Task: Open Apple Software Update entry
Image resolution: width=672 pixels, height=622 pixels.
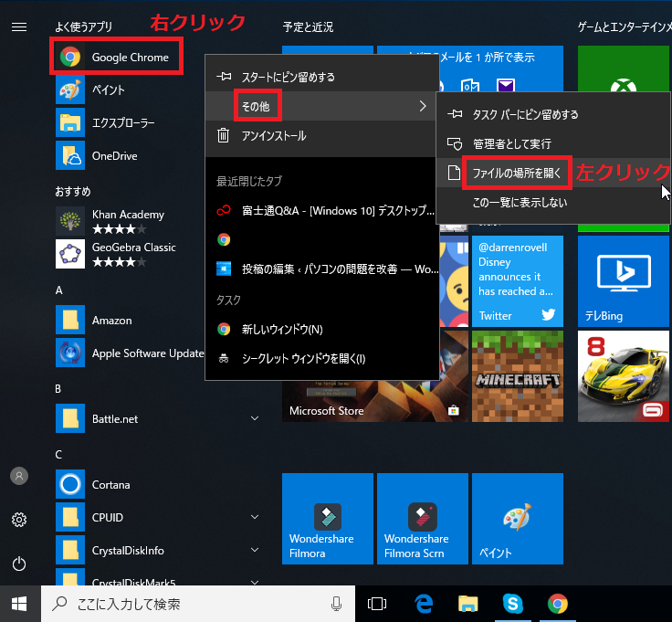Action: tap(130, 353)
